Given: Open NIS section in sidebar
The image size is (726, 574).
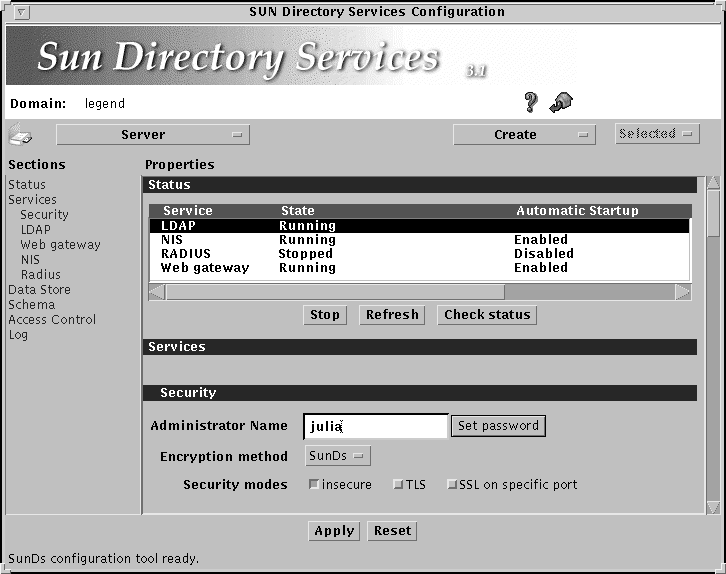Looking at the screenshot, I should [30, 260].
